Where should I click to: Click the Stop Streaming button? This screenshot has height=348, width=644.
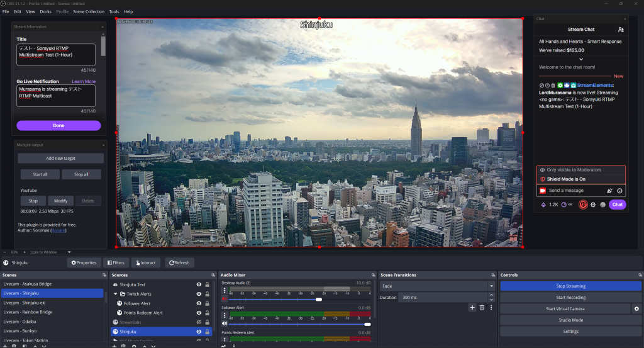(x=570, y=286)
